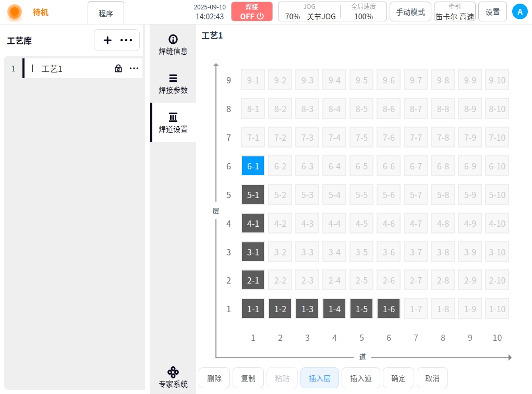
Task: Open the 焊接参数 parameters panel
Action: tap(173, 83)
